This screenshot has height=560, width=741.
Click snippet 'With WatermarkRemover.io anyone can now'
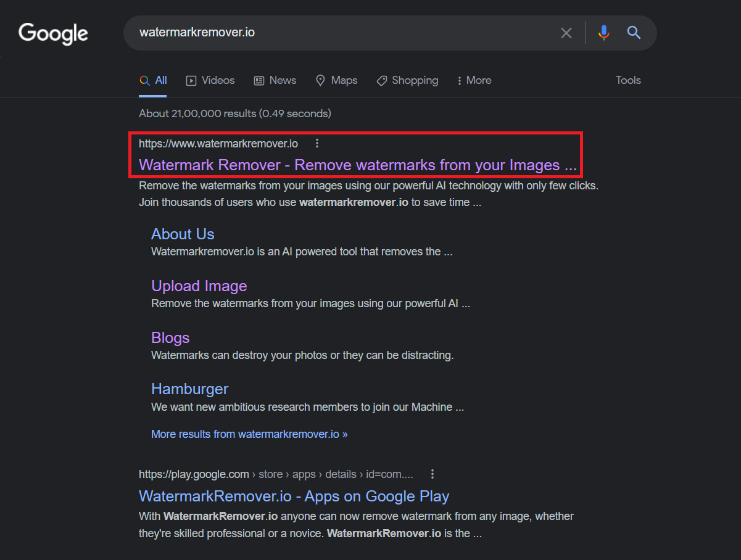click(x=356, y=516)
